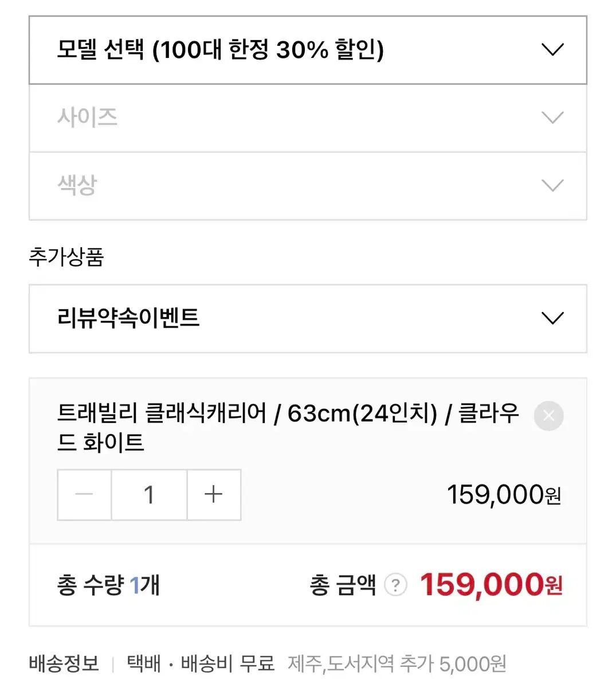Image resolution: width=616 pixels, height=688 pixels.
Task: Increase quantity with the plus button
Action: coord(214,494)
